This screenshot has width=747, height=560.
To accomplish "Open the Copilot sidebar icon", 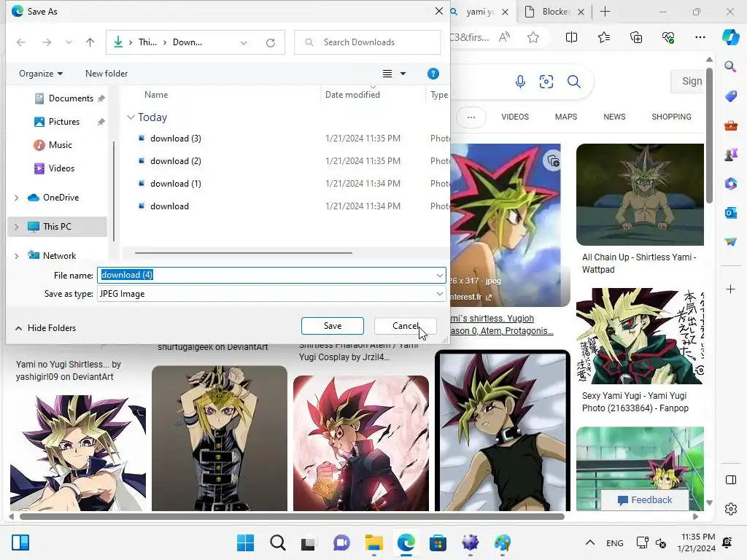I will pos(730,36).
